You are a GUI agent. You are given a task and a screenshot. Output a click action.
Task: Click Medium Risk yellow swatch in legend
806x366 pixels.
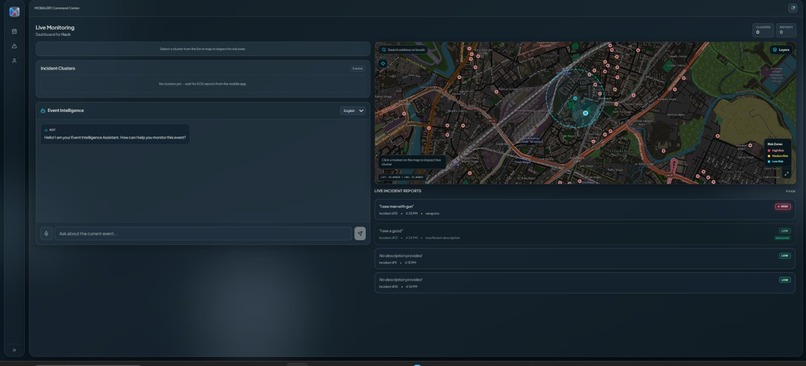[x=769, y=156]
